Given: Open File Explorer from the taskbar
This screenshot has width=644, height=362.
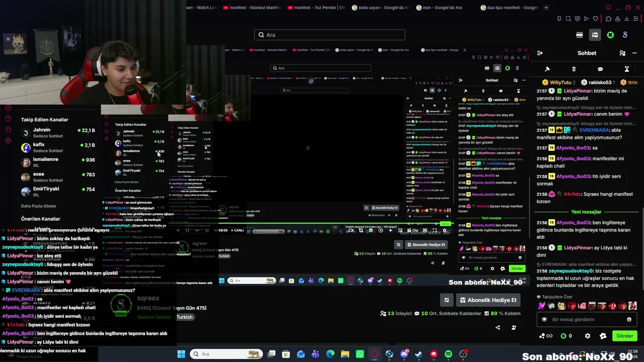Looking at the screenshot, I should tap(345, 354).
